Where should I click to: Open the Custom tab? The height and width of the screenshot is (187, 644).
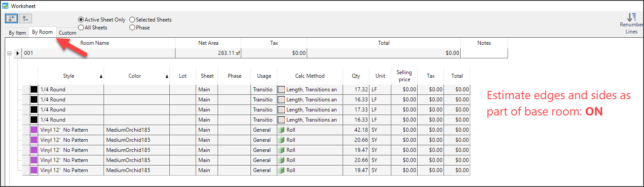click(68, 33)
